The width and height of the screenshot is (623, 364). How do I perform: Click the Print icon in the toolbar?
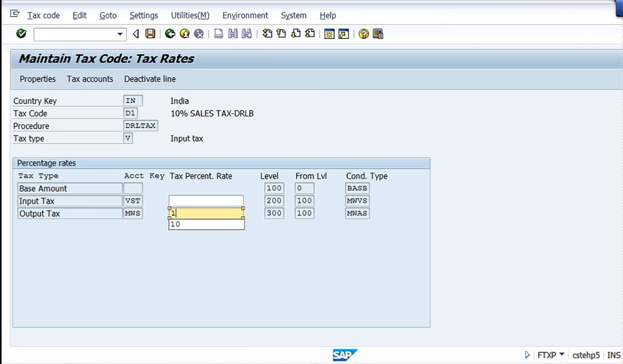pos(218,34)
